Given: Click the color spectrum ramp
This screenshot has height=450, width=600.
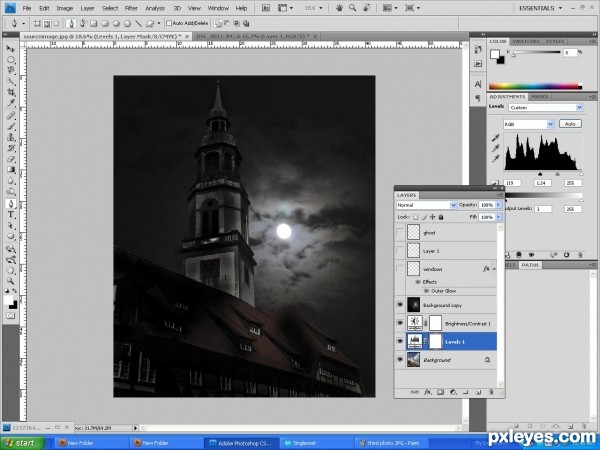Looking at the screenshot, I should coord(535,86).
